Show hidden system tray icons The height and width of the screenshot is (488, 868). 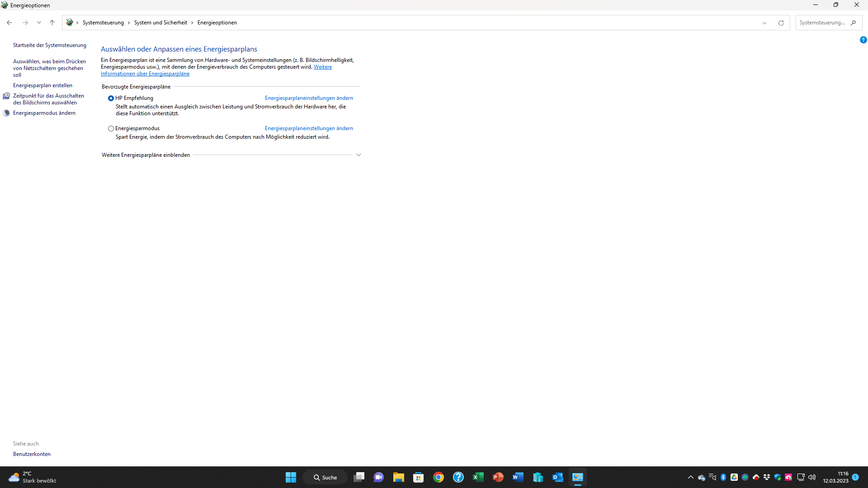click(x=690, y=477)
